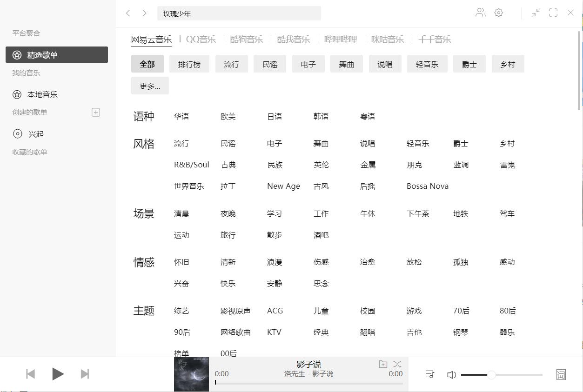
Task: Switch to the QQ音乐 tab
Action: tap(201, 40)
